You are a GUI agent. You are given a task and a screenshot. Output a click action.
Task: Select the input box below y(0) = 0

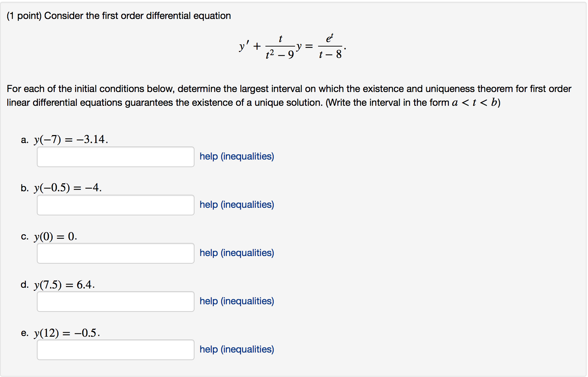coord(115,253)
